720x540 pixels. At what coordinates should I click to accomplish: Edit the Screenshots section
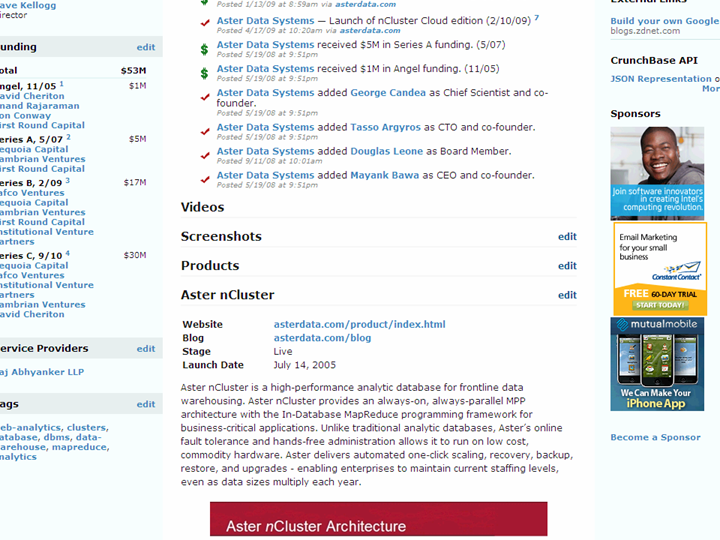pos(567,237)
